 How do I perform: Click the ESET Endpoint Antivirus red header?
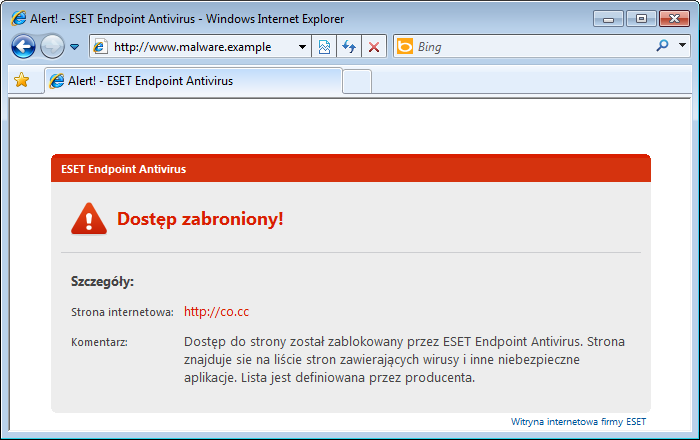[351, 169]
